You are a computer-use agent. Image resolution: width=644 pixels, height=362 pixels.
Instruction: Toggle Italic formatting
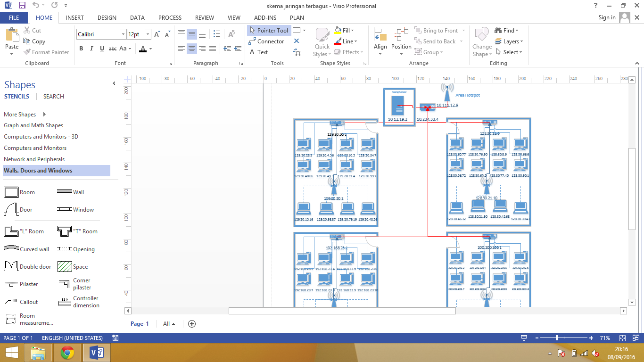91,49
